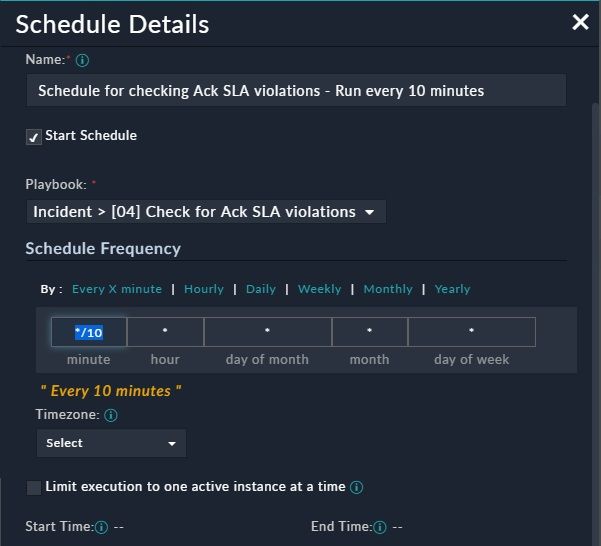Viewport: 601px width, 546px height.
Task: Click the schedule Name text field
Action: tap(296, 91)
